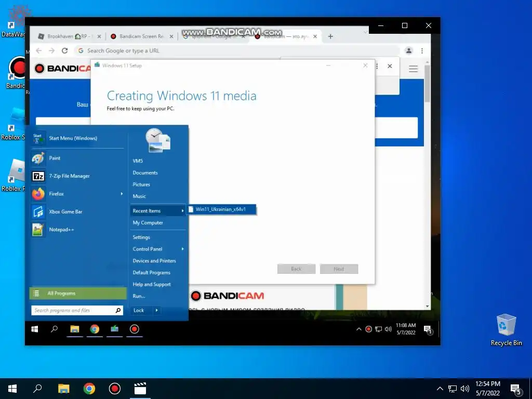Viewport: 532px width, 399px height.
Task: Open Devices and Printers
Action: [x=154, y=261]
